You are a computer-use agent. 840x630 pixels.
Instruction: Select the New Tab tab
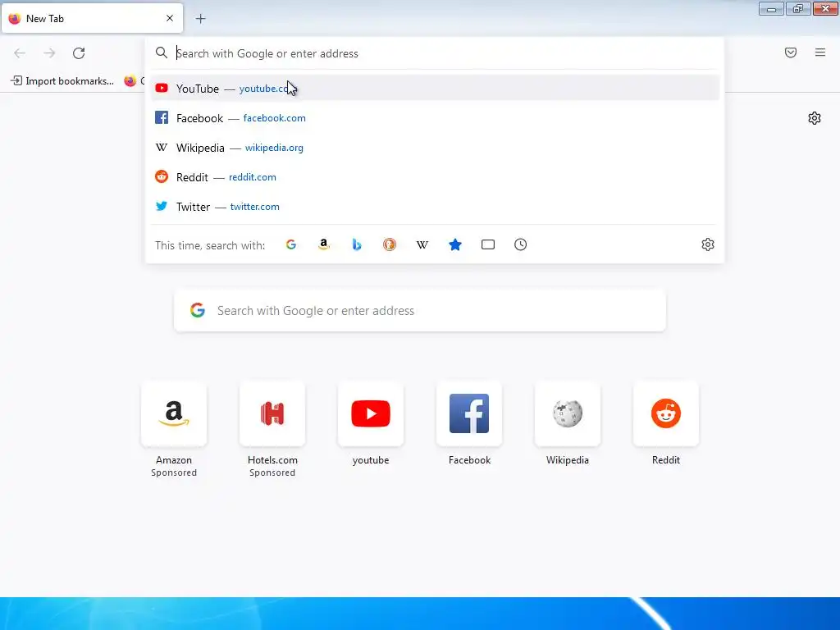[x=92, y=18]
